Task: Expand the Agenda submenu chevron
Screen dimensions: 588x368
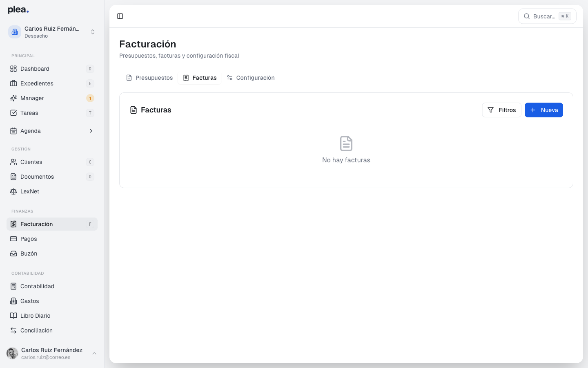Action: [x=91, y=131]
